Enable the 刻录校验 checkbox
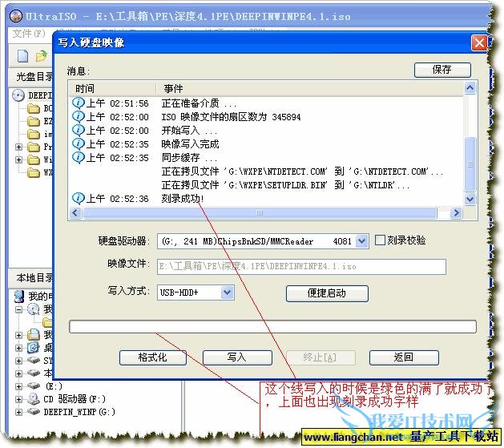This screenshot has width=504, height=448. [380, 240]
